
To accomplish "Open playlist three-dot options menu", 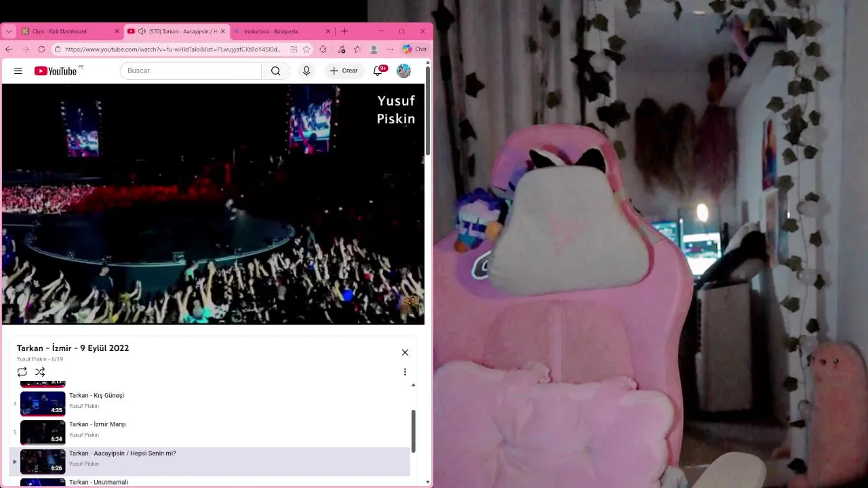I will tap(405, 371).
